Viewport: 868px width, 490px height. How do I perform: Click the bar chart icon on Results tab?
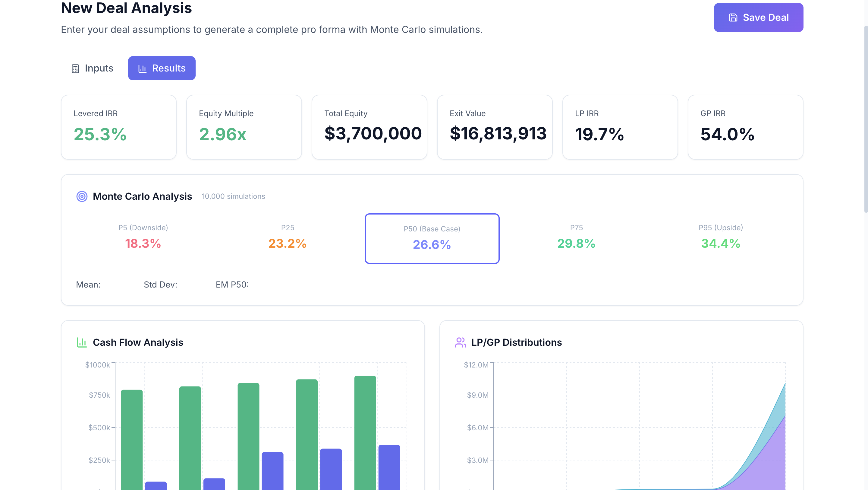coord(142,69)
